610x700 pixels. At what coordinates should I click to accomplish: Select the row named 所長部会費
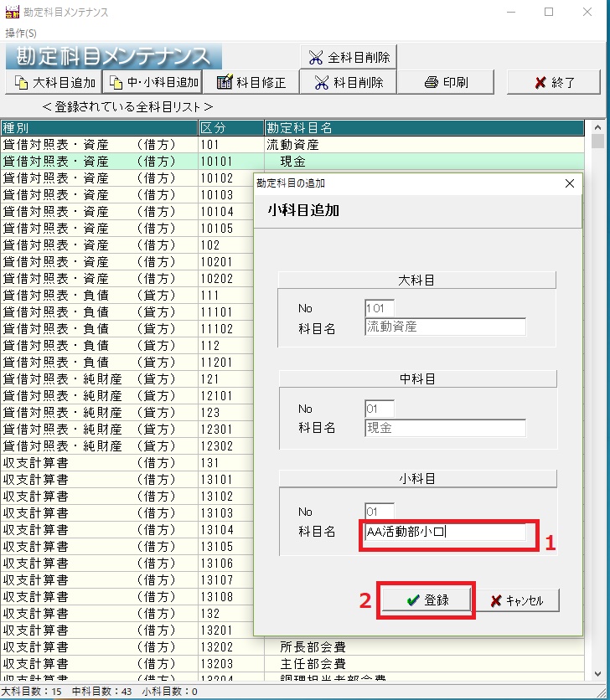(292, 647)
